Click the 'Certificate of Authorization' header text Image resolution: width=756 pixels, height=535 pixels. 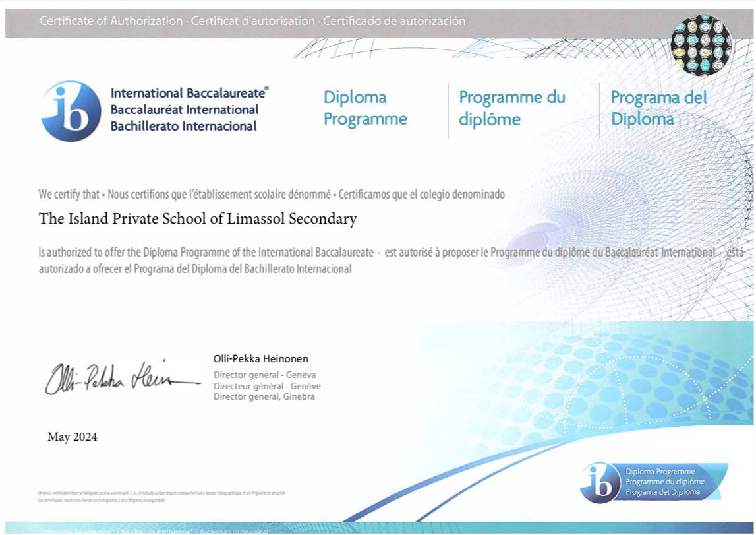point(111,21)
